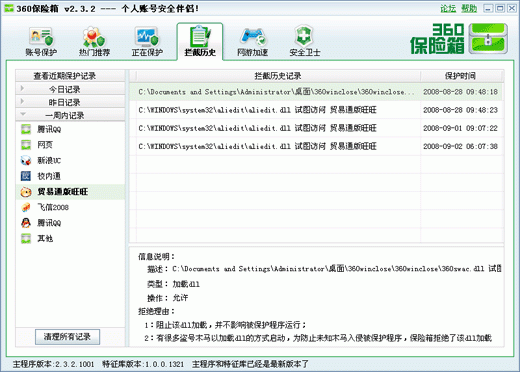Click the 清理所有记录 button
Viewport: 520px width, 372px height.
(x=67, y=337)
